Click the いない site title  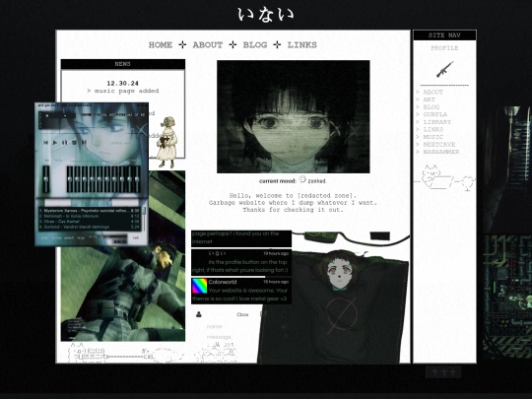[x=266, y=15]
